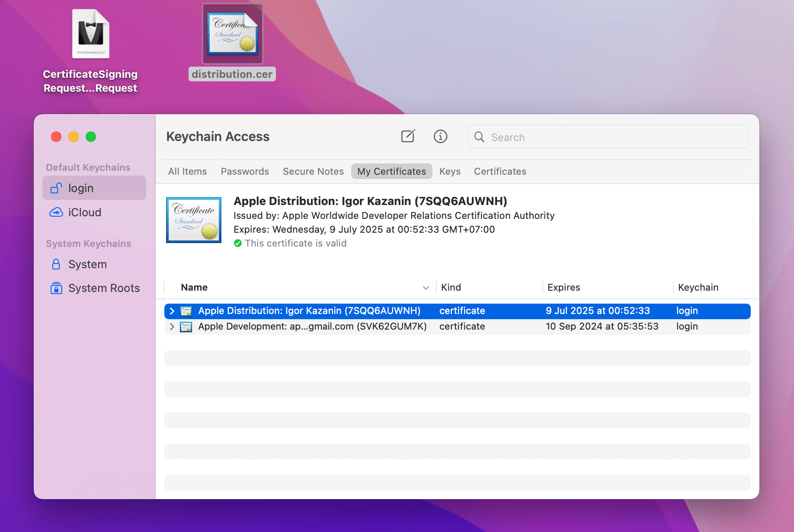Screen dimensions: 794x532
Task: Select the System Roots keychain
Action: point(94,288)
